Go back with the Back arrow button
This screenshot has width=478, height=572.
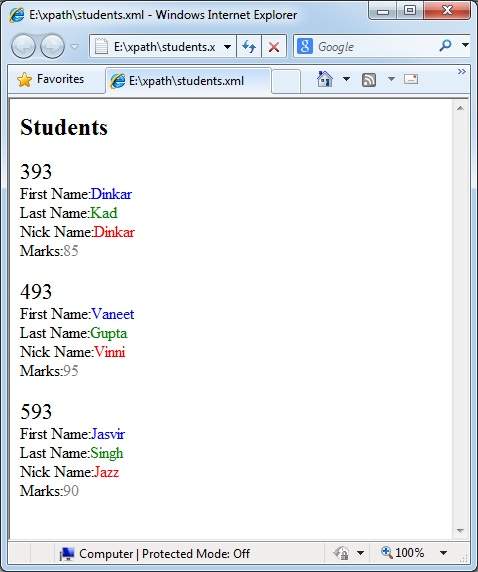[x=23, y=46]
